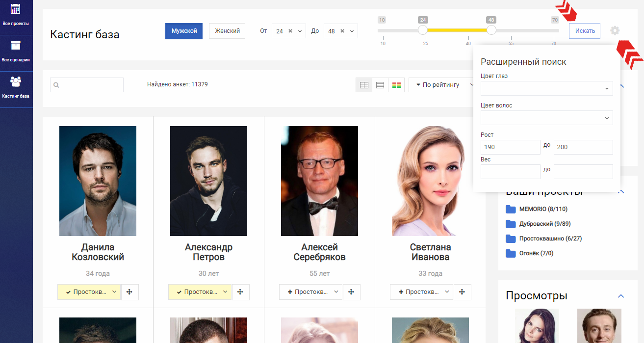This screenshot has width=644, height=343.
Task: Collapse the Ваши проекты panel
Action: [x=621, y=191]
